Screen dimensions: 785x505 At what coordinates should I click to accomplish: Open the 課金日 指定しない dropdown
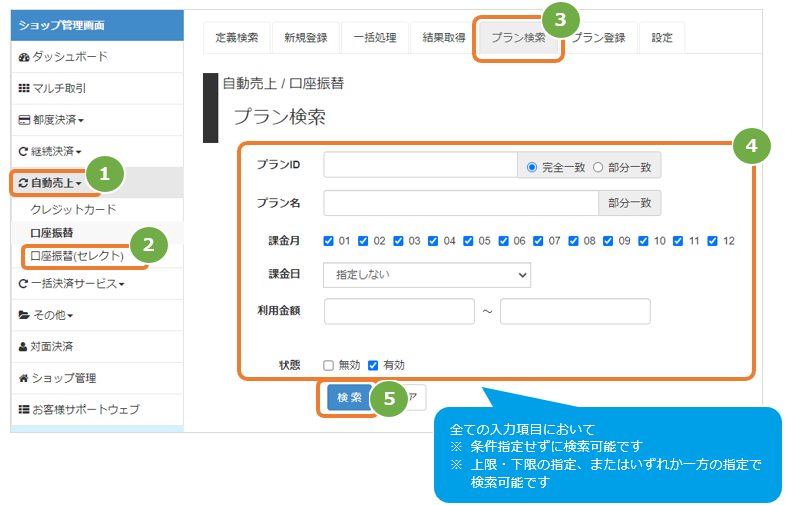click(x=427, y=275)
